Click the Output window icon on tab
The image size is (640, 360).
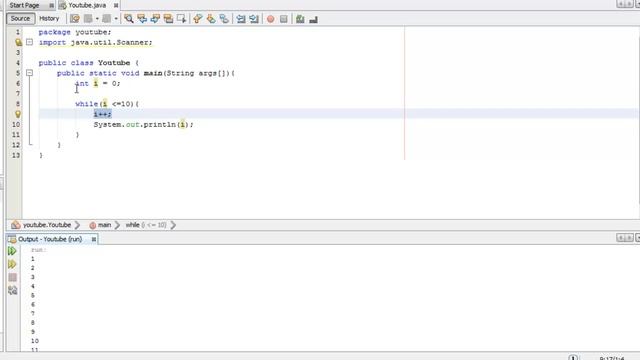coord(12,239)
